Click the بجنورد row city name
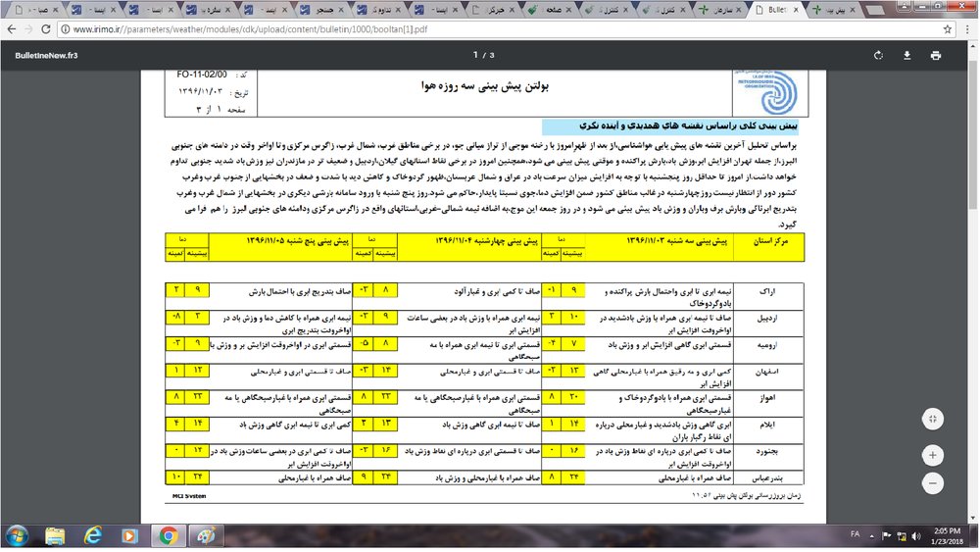 pyautogui.click(x=766, y=451)
